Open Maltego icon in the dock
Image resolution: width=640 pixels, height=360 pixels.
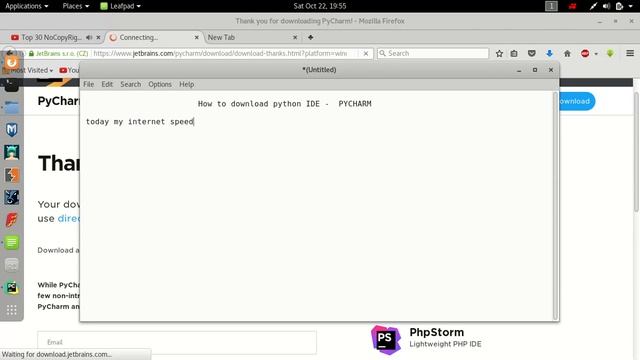11,198
